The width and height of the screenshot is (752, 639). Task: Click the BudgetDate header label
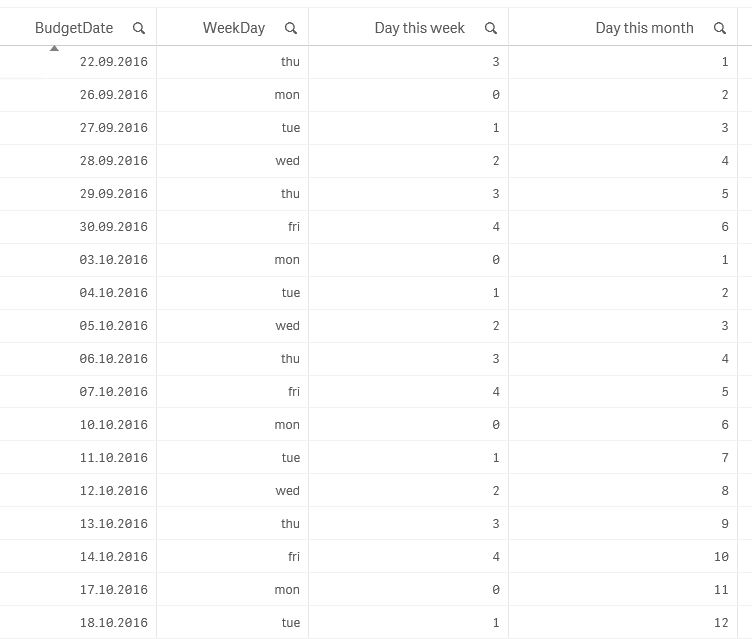coord(74,28)
